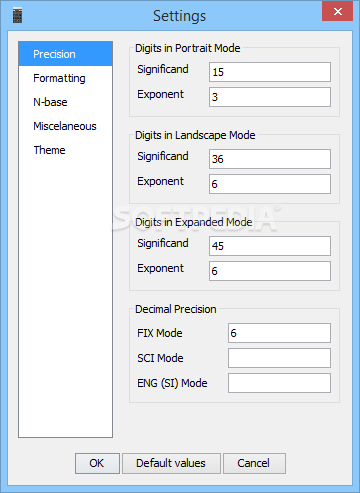Click the SCI Mode label
The width and height of the screenshot is (360, 493).
(160, 358)
